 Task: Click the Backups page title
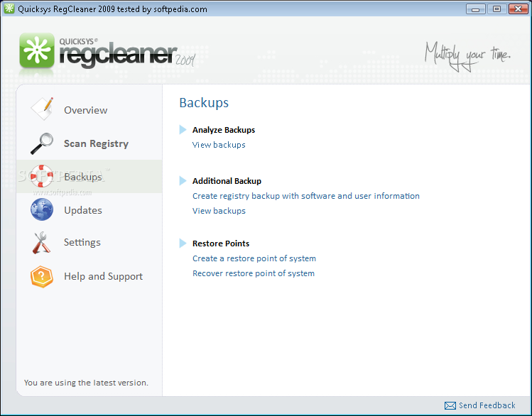click(x=204, y=103)
